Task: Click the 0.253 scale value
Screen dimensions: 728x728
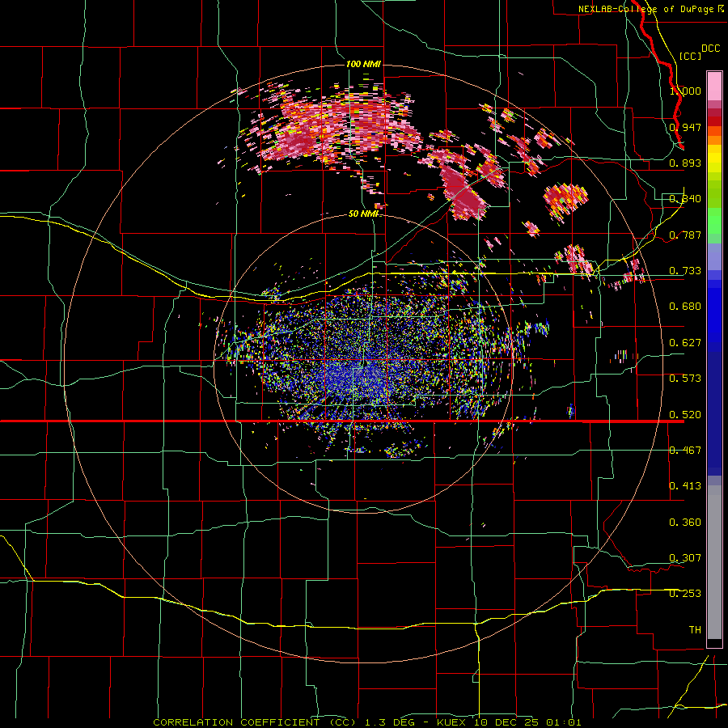Action: coord(685,594)
